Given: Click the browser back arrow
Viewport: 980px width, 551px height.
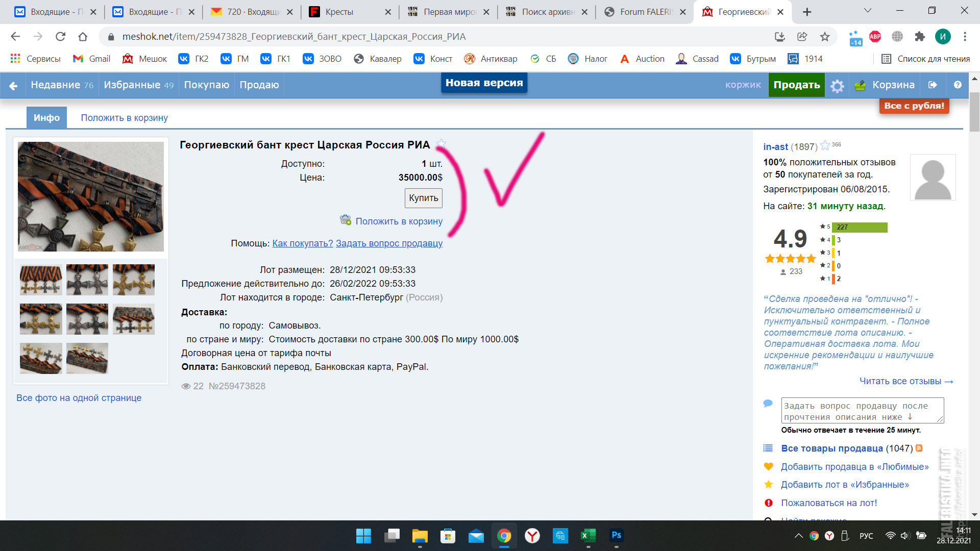Looking at the screenshot, I should (x=15, y=37).
